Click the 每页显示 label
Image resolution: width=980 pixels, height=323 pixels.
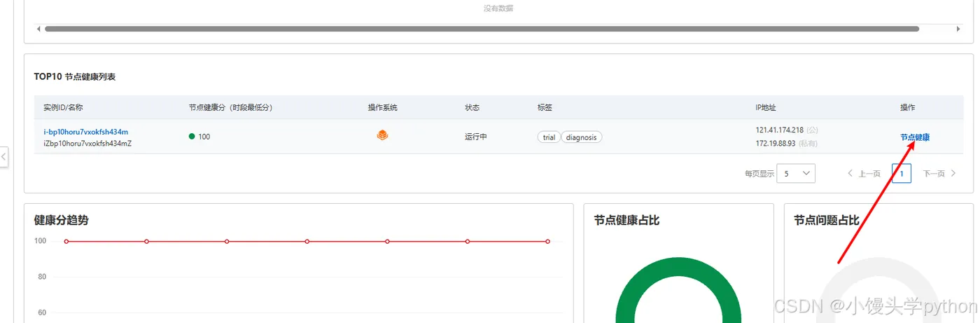coord(759,174)
